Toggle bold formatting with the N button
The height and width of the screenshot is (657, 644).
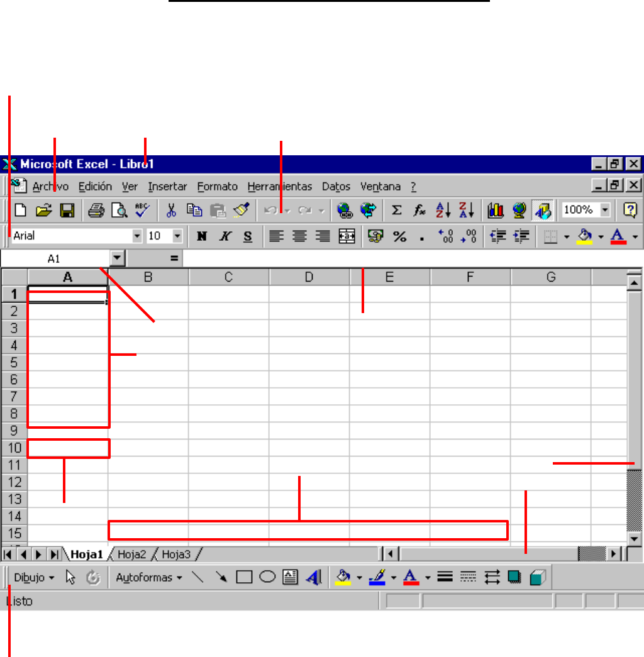tap(201, 236)
